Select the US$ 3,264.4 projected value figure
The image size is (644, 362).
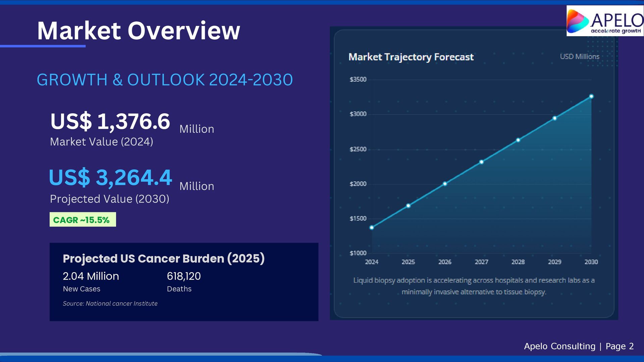(x=110, y=177)
